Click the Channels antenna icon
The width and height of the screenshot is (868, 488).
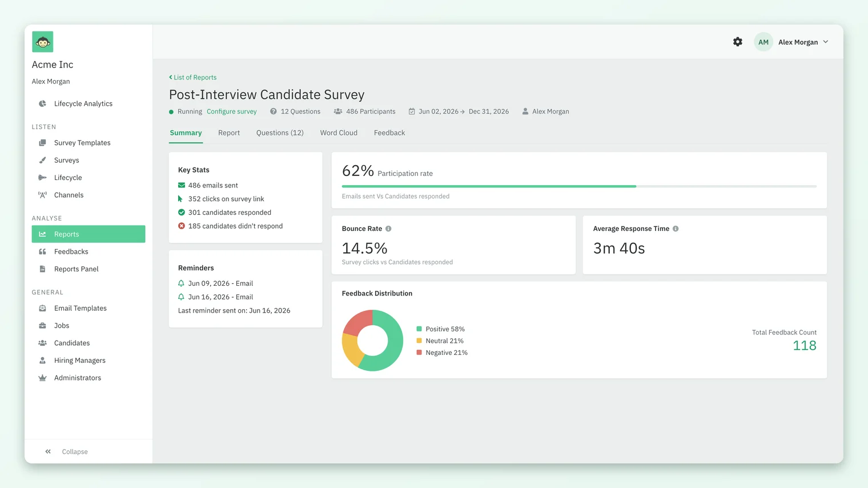42,195
